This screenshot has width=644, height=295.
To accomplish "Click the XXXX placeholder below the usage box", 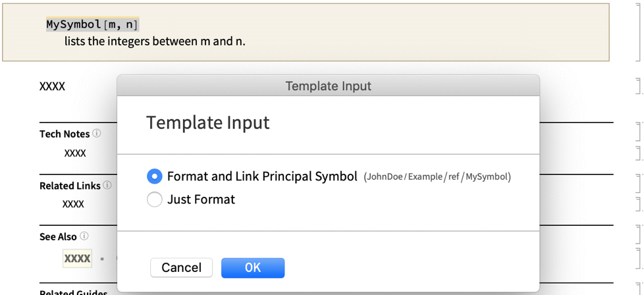I will pyautogui.click(x=52, y=86).
